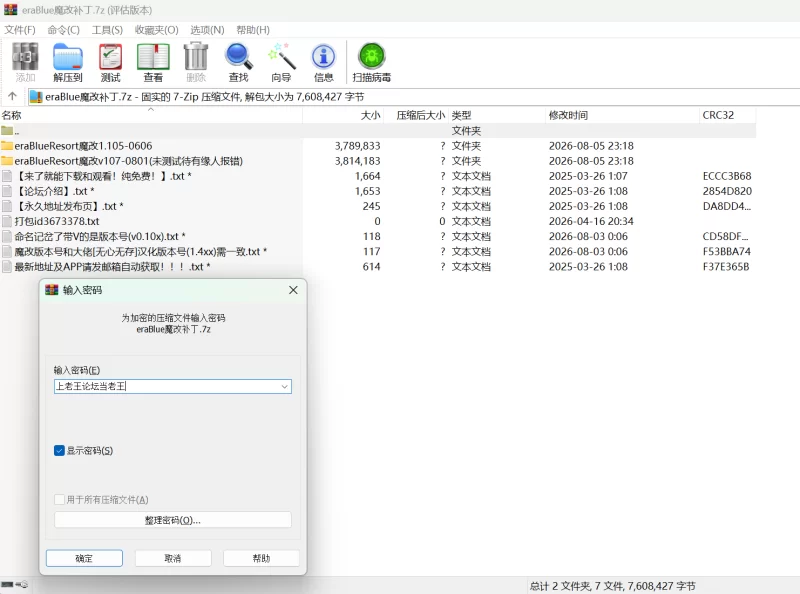
Task: Click Organize passwords (整理密码) button
Action: click(x=173, y=520)
